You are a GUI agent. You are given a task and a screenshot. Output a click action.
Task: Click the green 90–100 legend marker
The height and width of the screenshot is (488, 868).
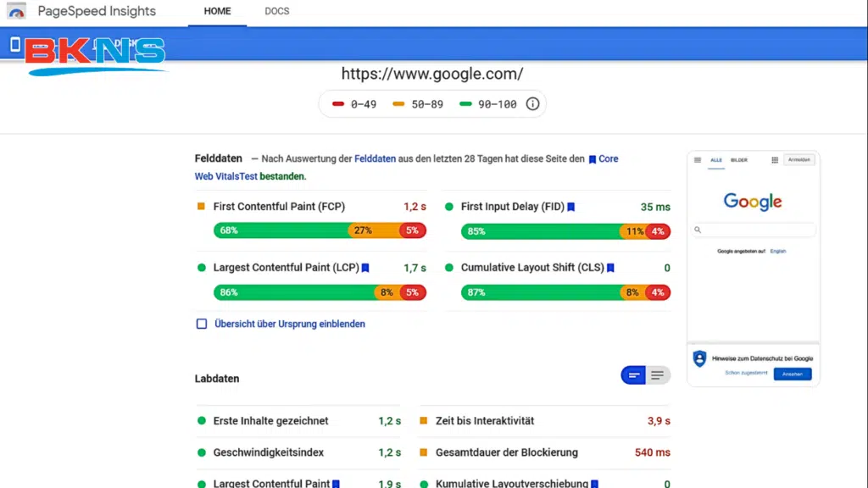pos(465,103)
